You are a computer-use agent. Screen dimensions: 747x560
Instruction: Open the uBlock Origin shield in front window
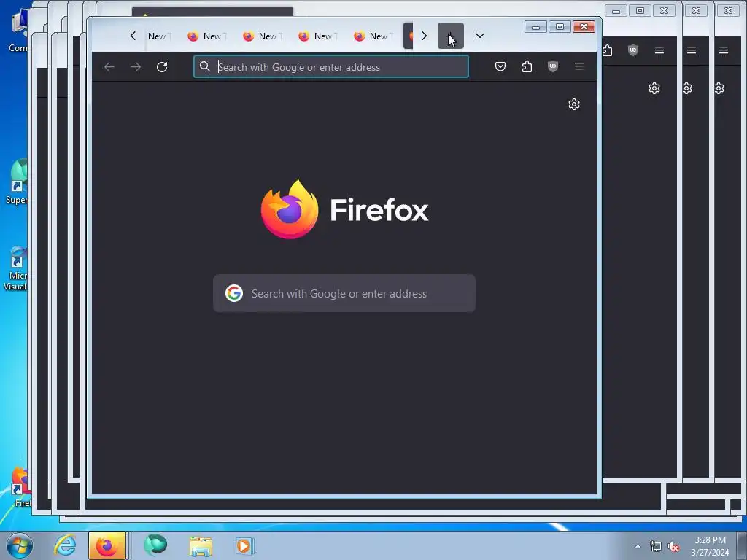point(553,66)
